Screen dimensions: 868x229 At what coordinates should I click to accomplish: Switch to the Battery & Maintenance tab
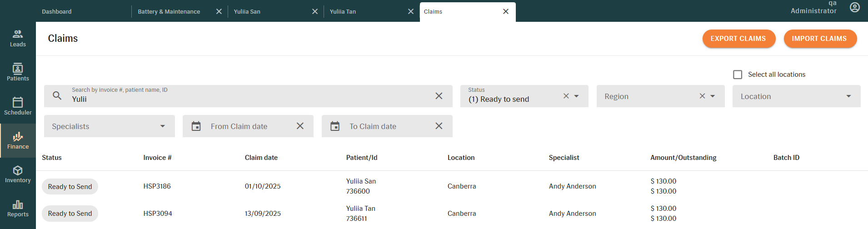pos(169,12)
